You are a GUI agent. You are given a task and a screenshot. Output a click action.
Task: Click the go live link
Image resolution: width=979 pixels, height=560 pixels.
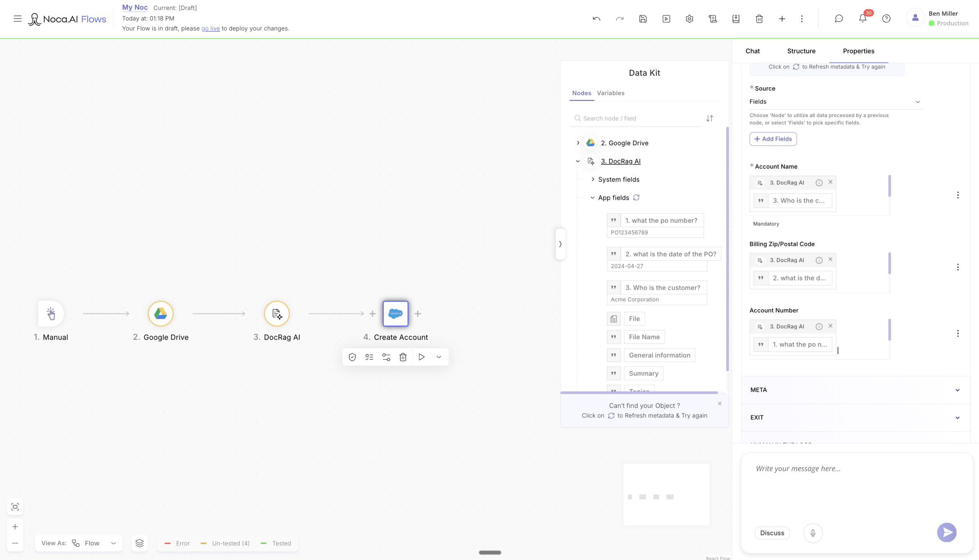pyautogui.click(x=210, y=28)
